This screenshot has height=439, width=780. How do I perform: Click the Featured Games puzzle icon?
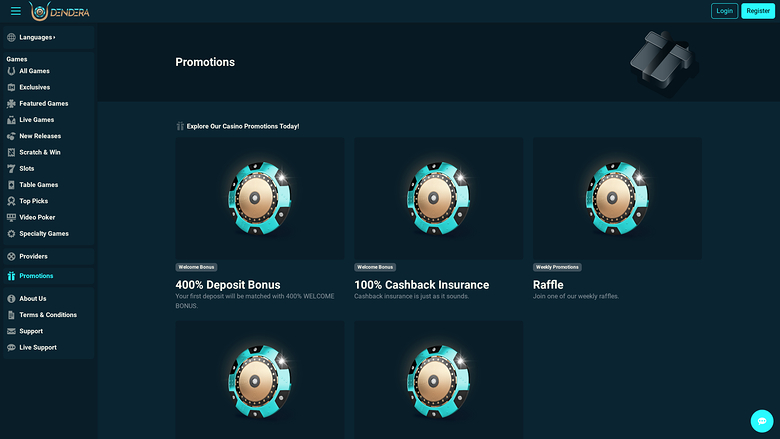[11, 103]
